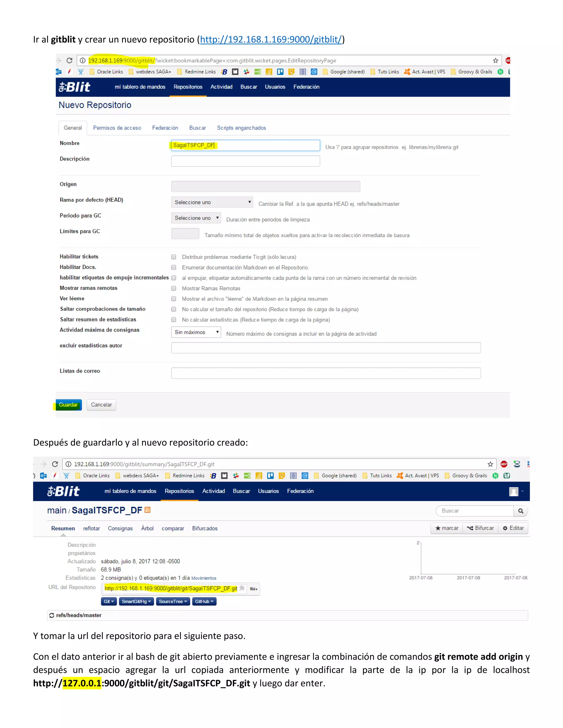The image size is (563, 728).
Task: Enable the Habilitar tickets checkbox
Action: pyautogui.click(x=174, y=257)
